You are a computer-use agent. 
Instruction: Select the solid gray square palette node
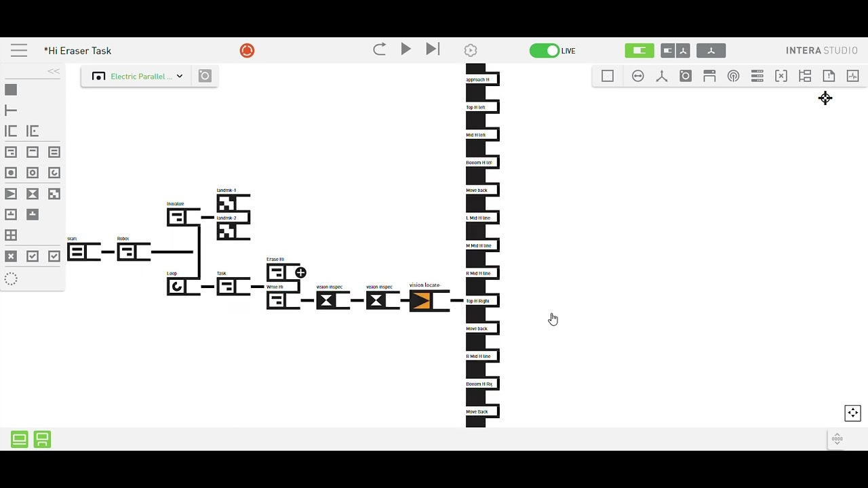pyautogui.click(x=11, y=89)
